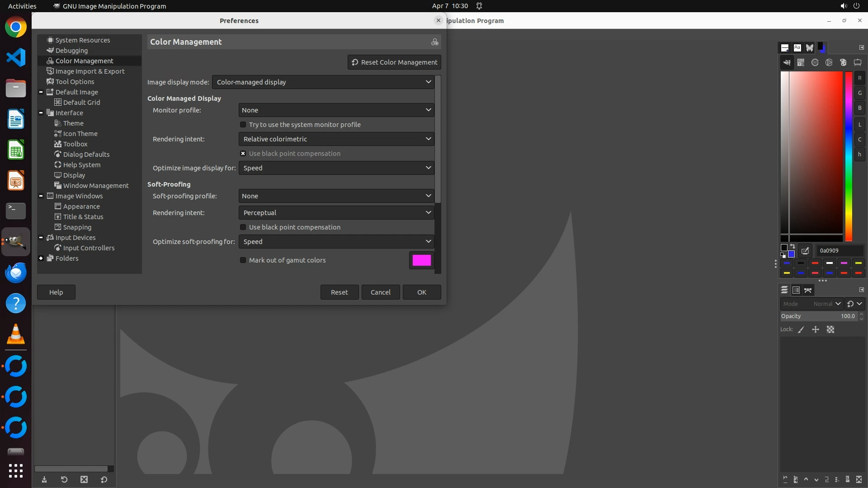Viewport: 868px width, 488px height.
Task: Click the magenta out-of-gamut color swatch
Action: point(421,260)
